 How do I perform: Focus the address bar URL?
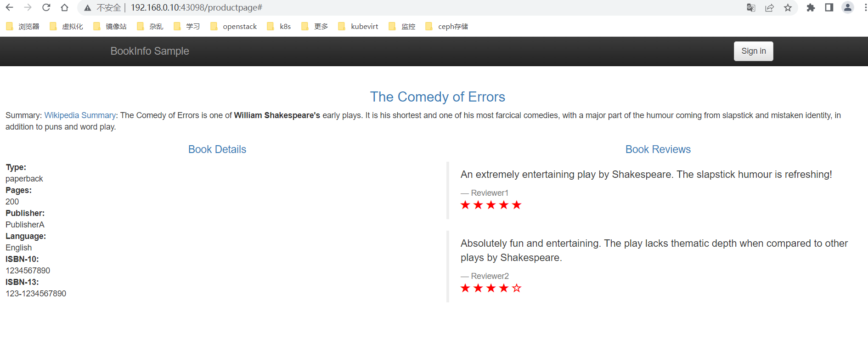click(x=197, y=7)
